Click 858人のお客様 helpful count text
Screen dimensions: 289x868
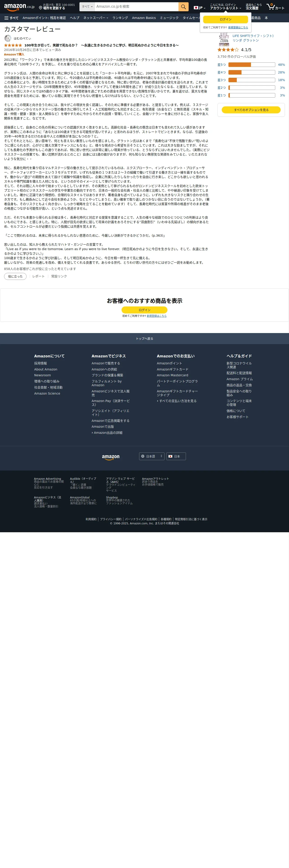[40, 269]
